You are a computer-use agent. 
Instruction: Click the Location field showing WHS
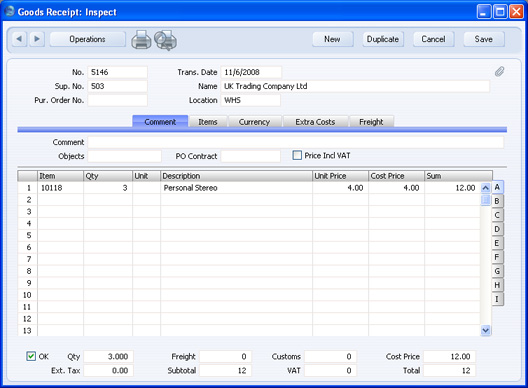pyautogui.click(x=251, y=100)
